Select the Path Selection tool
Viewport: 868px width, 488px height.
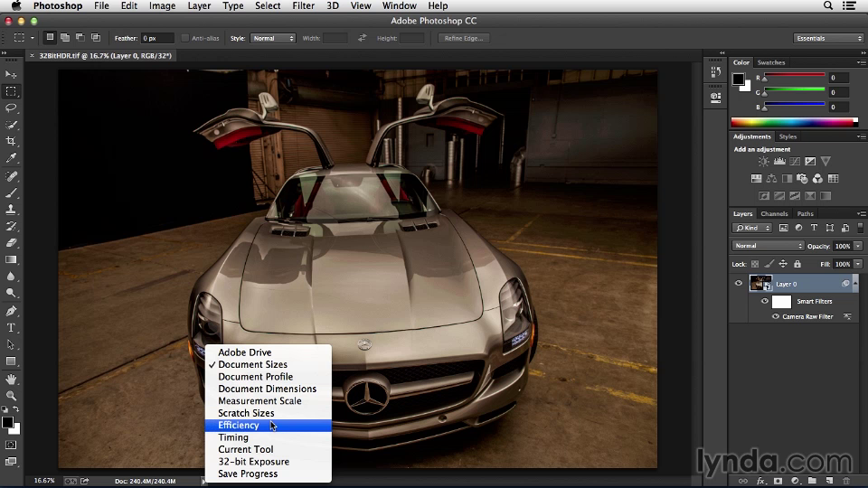tap(11, 344)
